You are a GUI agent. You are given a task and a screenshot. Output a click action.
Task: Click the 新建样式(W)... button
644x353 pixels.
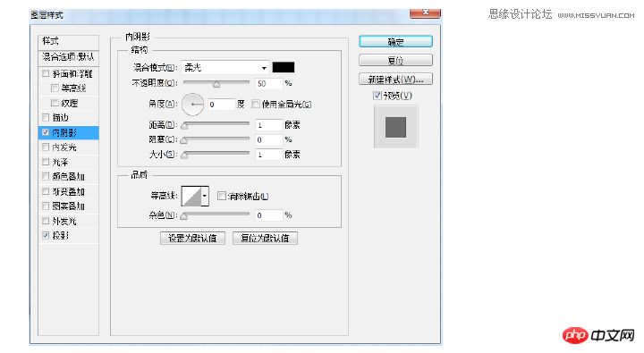[395, 80]
